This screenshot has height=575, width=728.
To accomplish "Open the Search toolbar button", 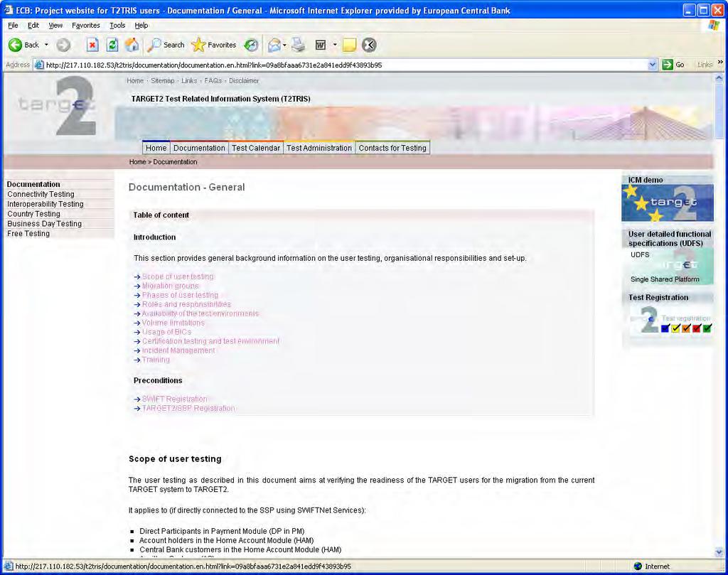I will [x=166, y=45].
